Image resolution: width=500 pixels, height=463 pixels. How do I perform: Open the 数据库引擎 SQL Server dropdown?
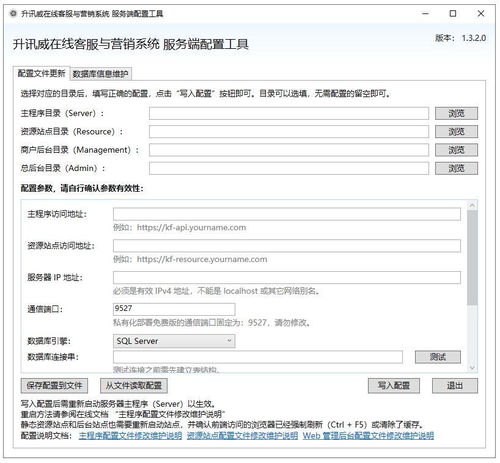pos(174,341)
